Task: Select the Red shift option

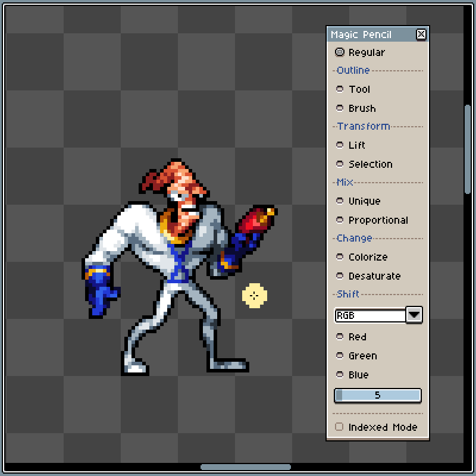Action: 351,337
